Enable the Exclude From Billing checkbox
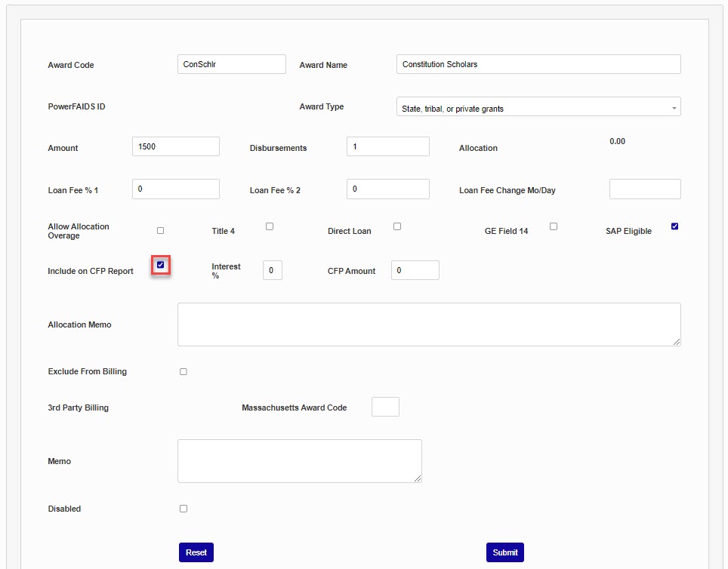The height and width of the screenshot is (569, 728). click(x=184, y=372)
